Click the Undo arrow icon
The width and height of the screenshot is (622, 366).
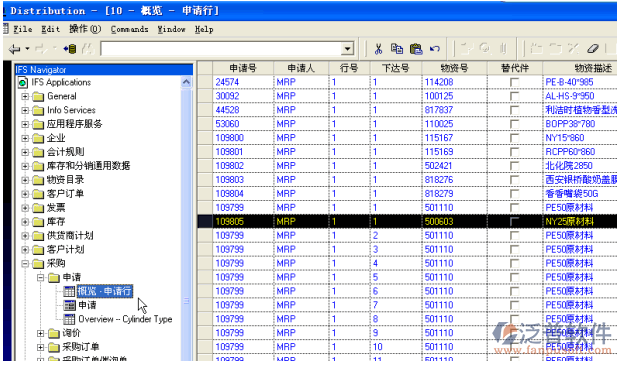[x=435, y=49]
